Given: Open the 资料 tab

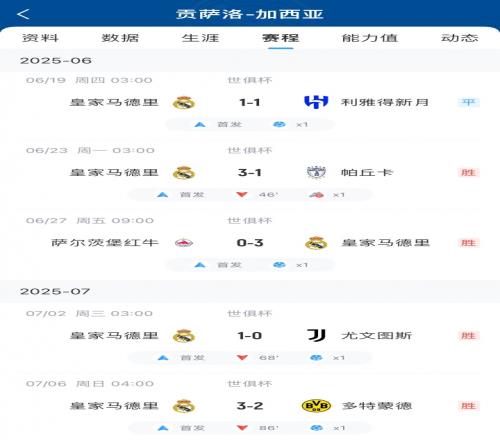Looking at the screenshot, I should 40,38.
